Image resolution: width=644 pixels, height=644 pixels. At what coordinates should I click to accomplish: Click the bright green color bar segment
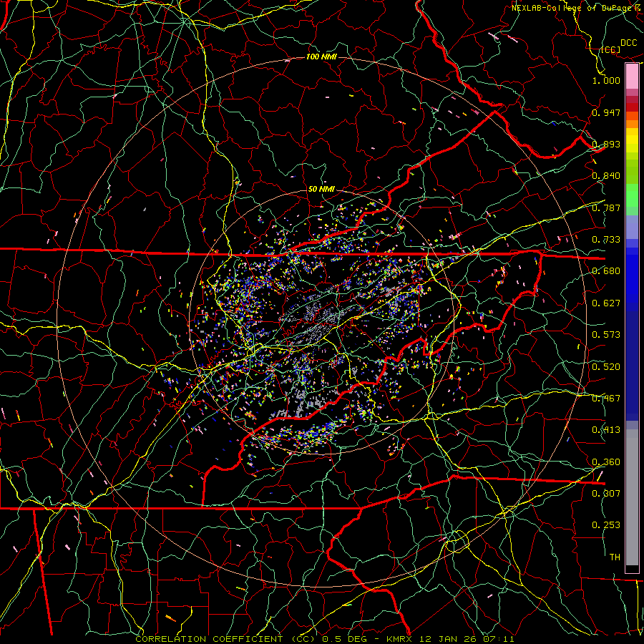(x=632, y=195)
